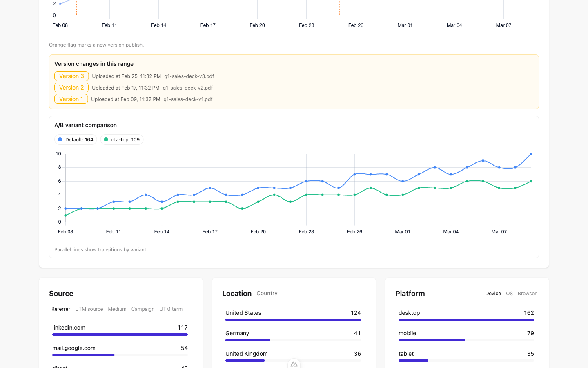Click the Country label beside Location

click(x=267, y=294)
